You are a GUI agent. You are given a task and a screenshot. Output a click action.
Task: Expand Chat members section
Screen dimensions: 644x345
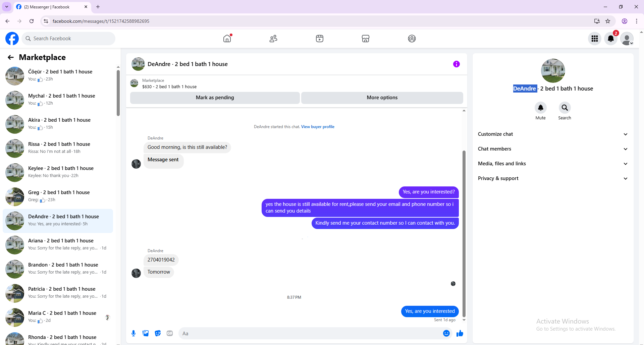[x=553, y=149]
